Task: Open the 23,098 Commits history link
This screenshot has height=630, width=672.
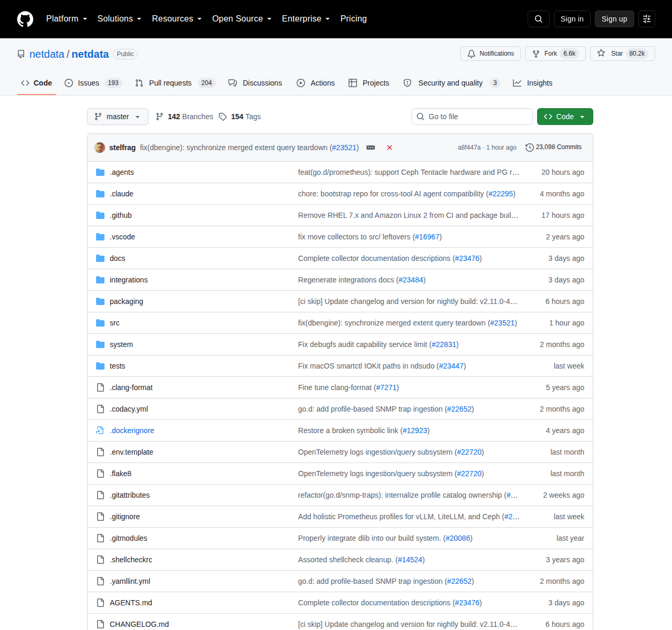Action: pos(554,148)
